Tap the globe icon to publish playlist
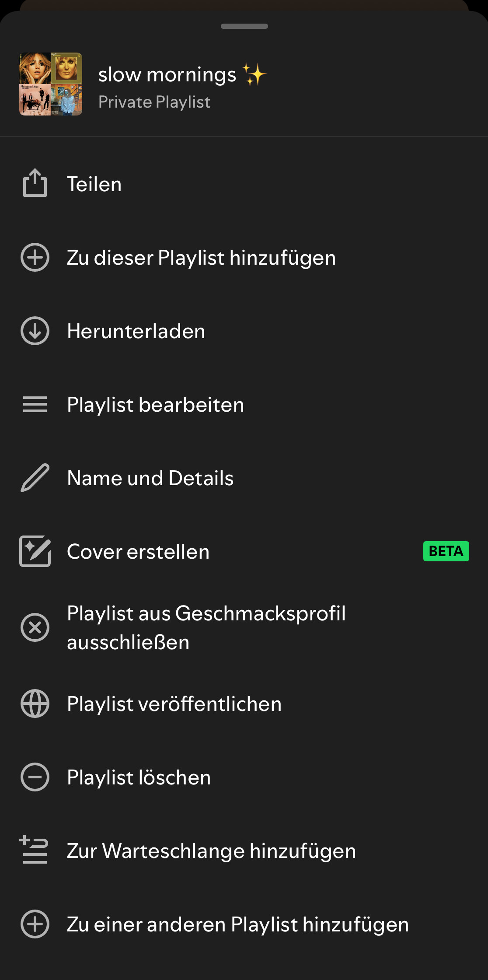This screenshot has width=488, height=980. point(35,703)
